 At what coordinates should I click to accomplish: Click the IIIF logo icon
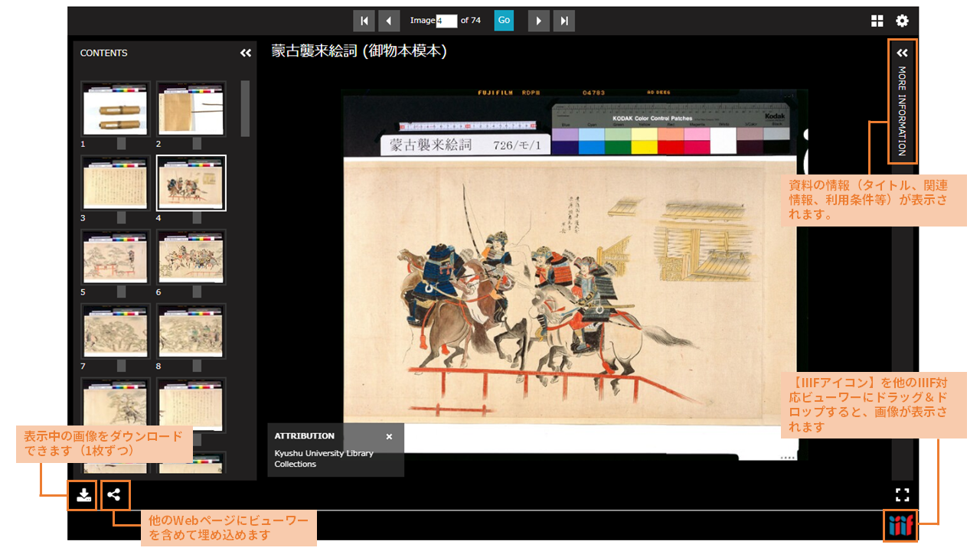pyautogui.click(x=900, y=526)
